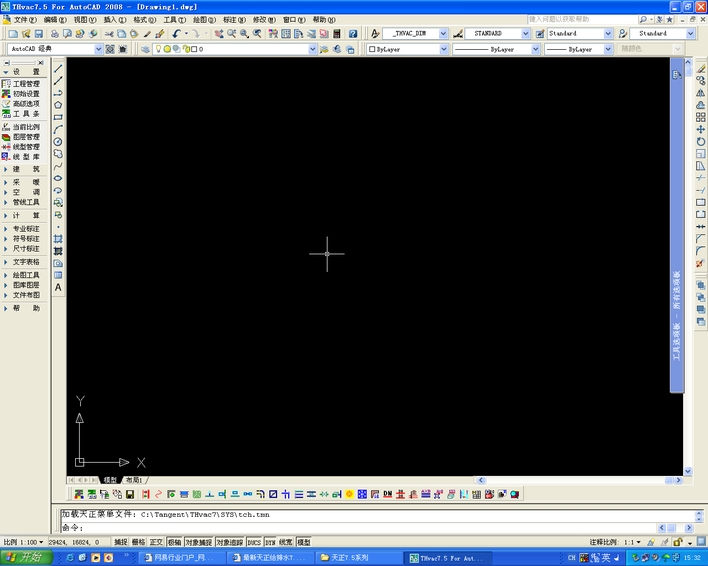Click the vertical scrollbar down arrow
This screenshot has width=708, height=566.
coord(688,471)
